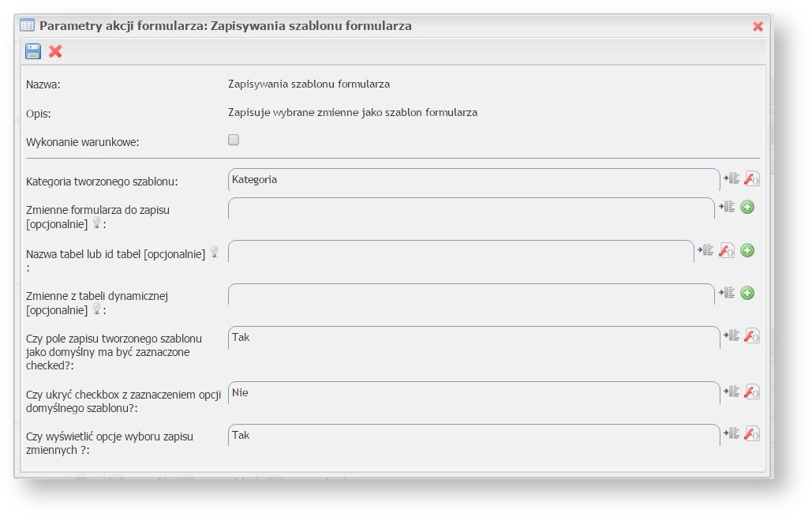Add another Nazwa tabel lub id tabel entry
Screen dimensions: 812x517
(747, 250)
